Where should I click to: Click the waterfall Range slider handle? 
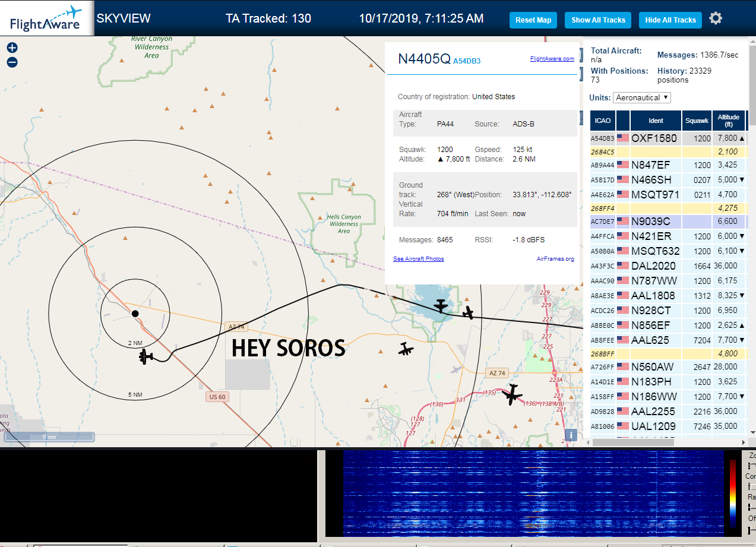click(x=749, y=508)
